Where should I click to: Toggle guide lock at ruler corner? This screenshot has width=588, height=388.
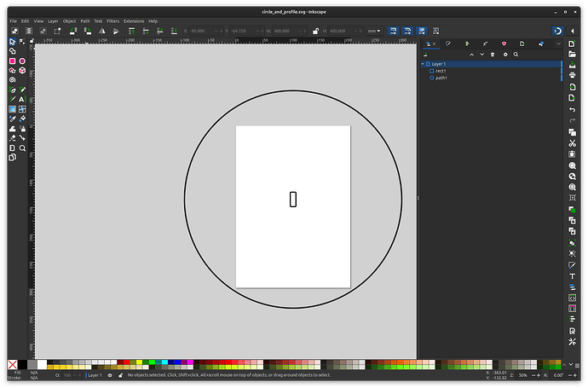(32, 41)
